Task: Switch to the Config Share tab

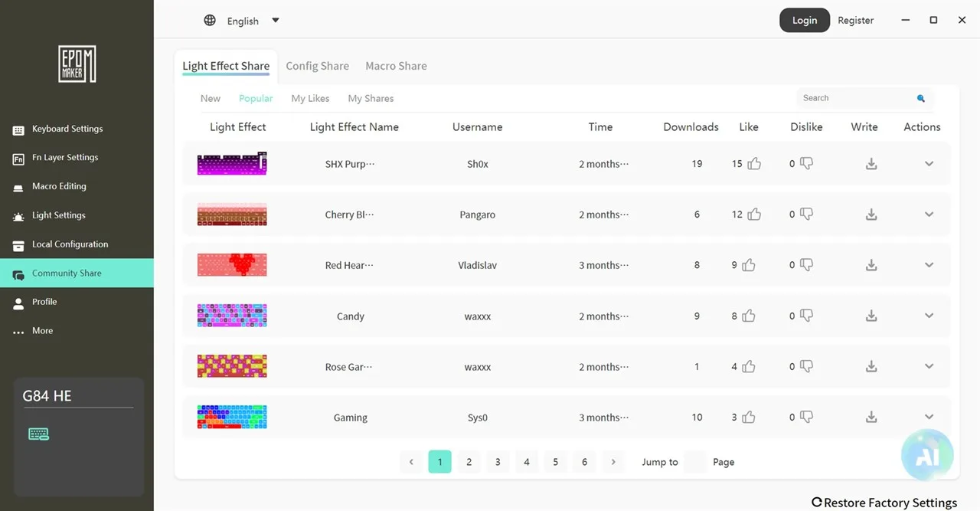Action: point(317,66)
